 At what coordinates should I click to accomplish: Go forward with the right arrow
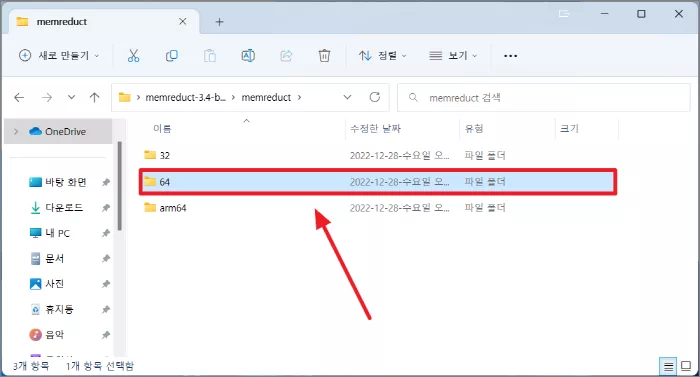point(47,97)
